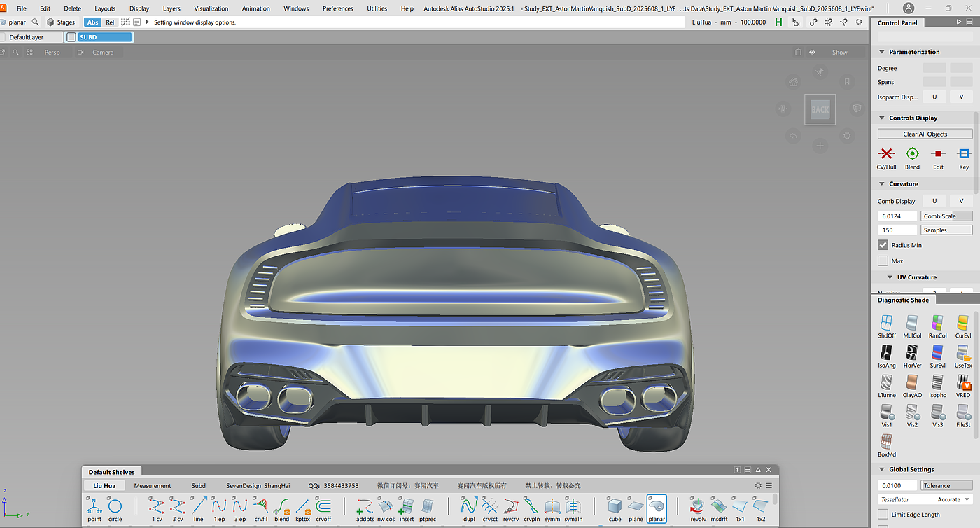Enable CurEvl curvature evaluation shader
This screenshot has width=980, height=528.
point(963,323)
